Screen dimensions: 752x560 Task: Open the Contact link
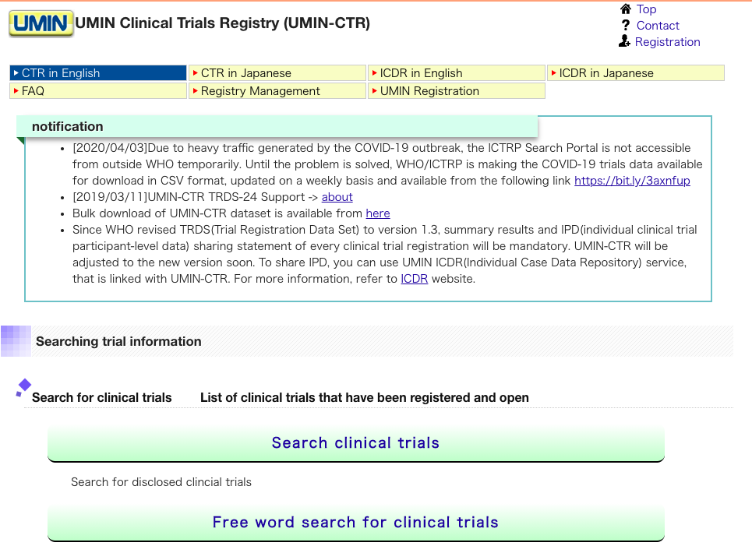tap(658, 26)
